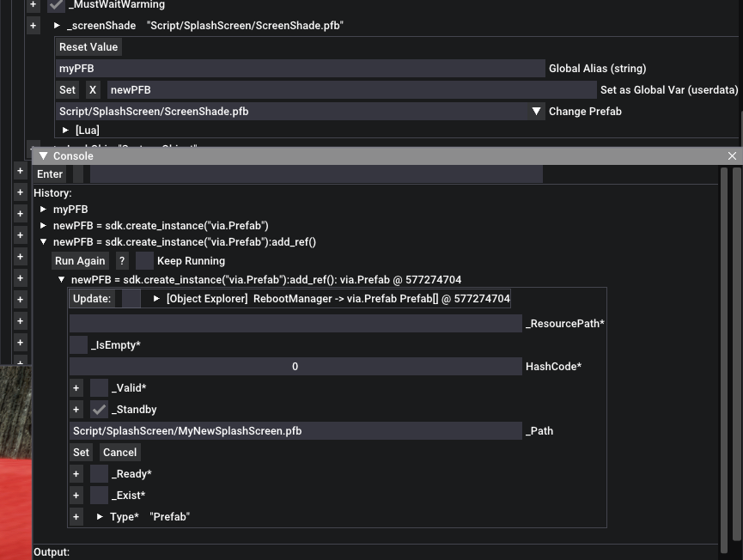Click the X button next to Set

tap(93, 90)
